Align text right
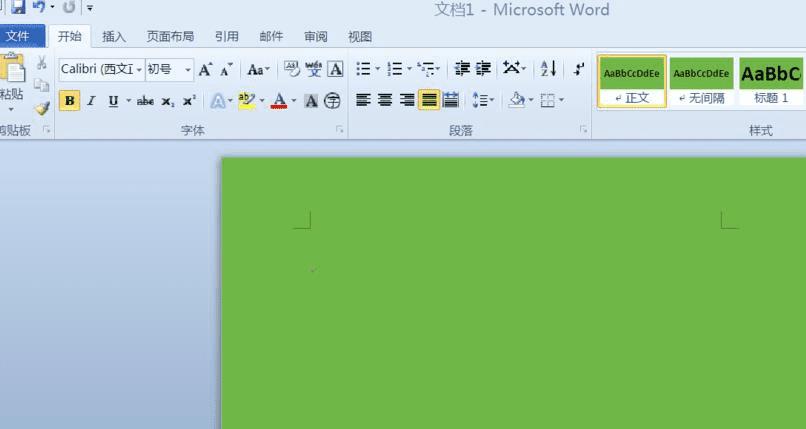The height and width of the screenshot is (429, 806). (407, 100)
